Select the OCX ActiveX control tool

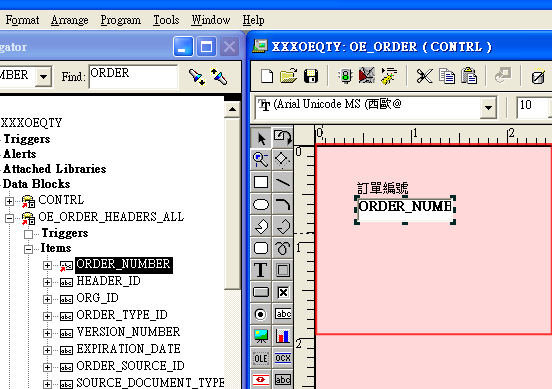283,358
